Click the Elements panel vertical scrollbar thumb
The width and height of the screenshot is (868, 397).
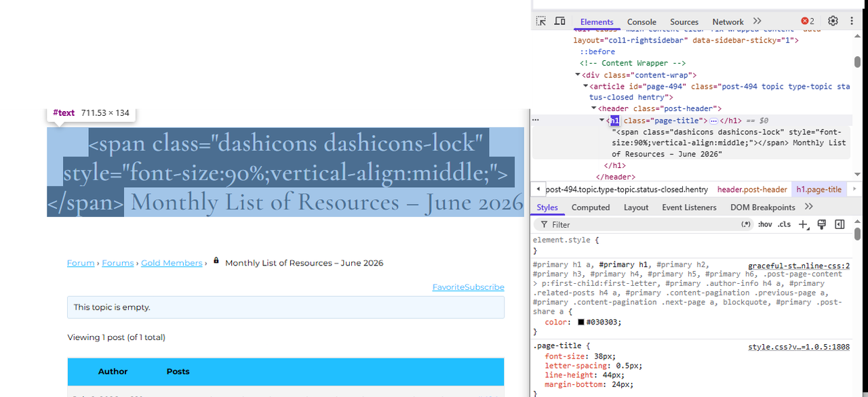click(x=857, y=62)
